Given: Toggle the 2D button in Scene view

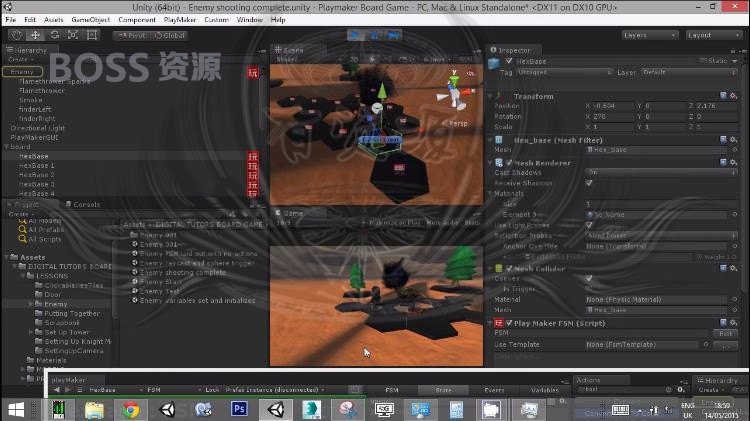Looking at the screenshot, I should pyautogui.click(x=354, y=59).
